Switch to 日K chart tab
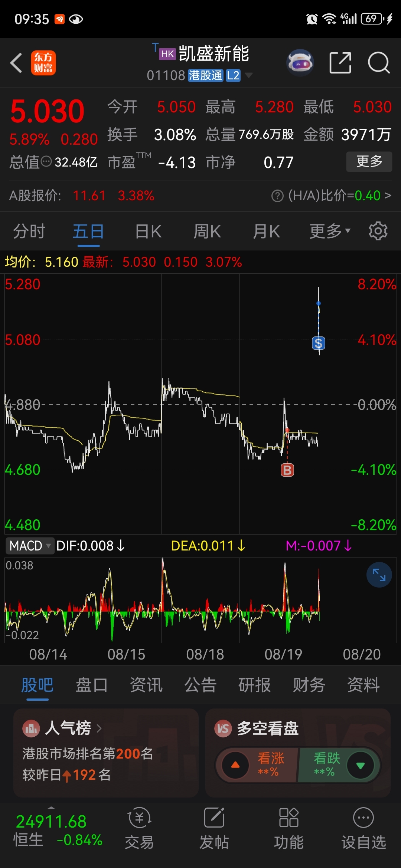 point(148,231)
